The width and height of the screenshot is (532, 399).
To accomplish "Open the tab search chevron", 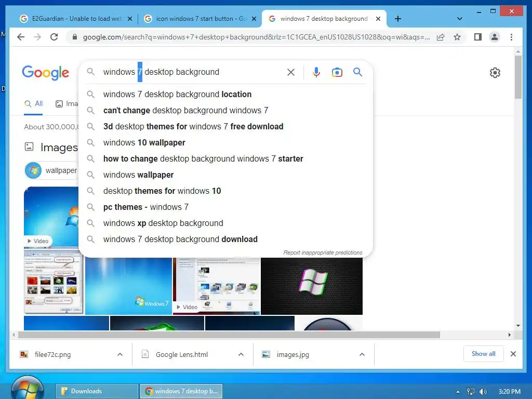I will click(x=460, y=19).
